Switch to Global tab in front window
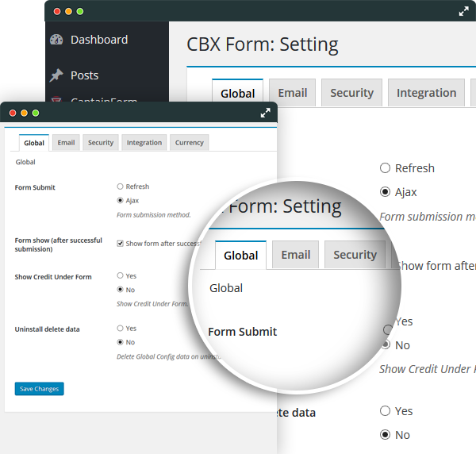This screenshot has width=476, height=454. coord(34,143)
